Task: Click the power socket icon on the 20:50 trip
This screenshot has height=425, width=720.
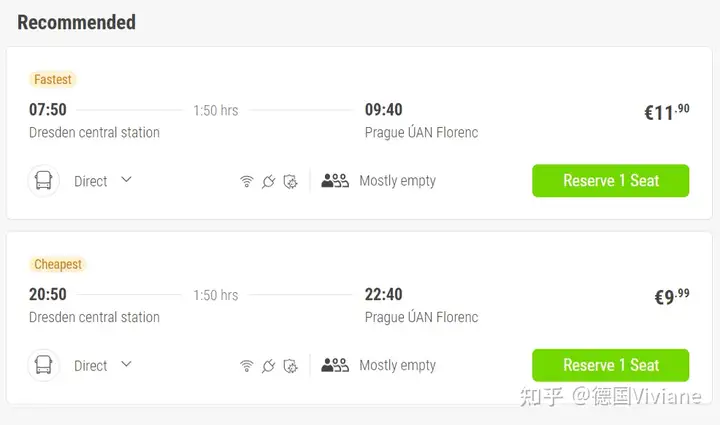Action: 268,366
